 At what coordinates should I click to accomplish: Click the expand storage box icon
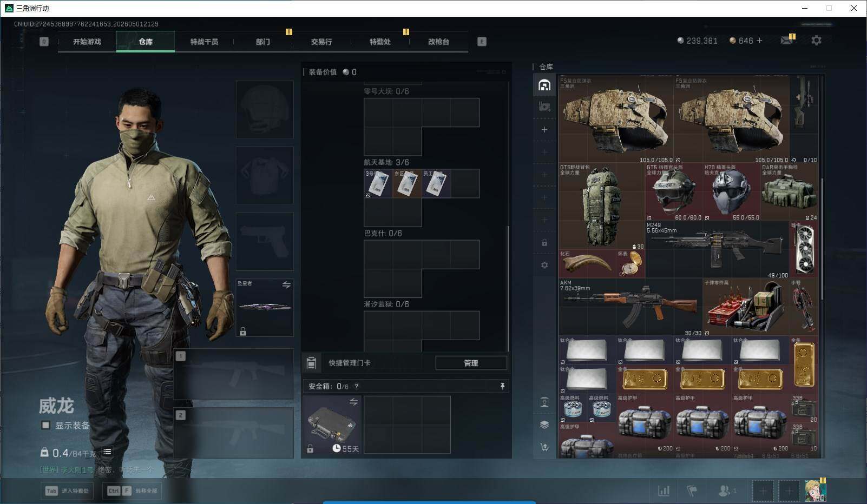(544, 107)
